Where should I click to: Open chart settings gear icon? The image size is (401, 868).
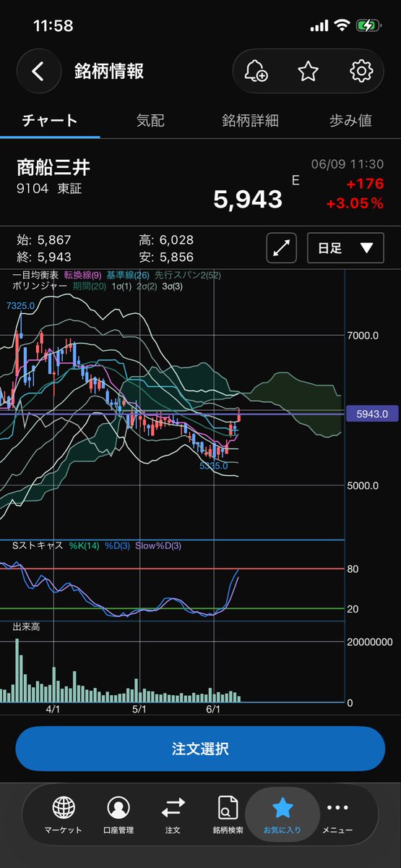coord(361,71)
